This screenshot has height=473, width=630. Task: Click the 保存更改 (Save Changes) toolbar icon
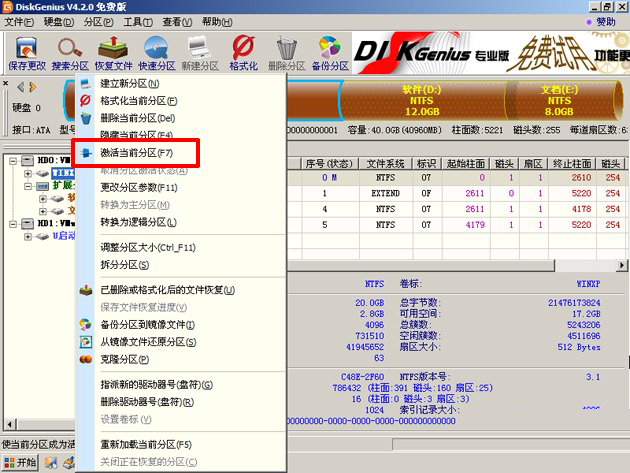pyautogui.click(x=27, y=52)
